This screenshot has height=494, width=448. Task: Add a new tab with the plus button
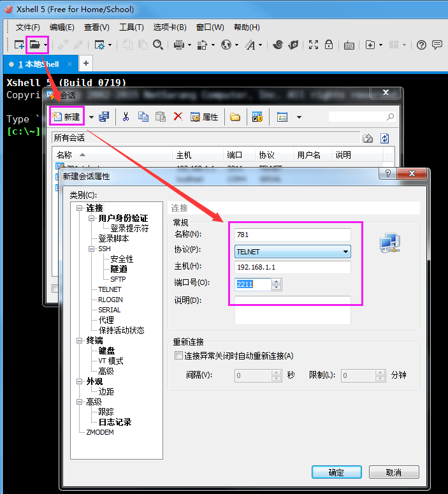coord(85,63)
